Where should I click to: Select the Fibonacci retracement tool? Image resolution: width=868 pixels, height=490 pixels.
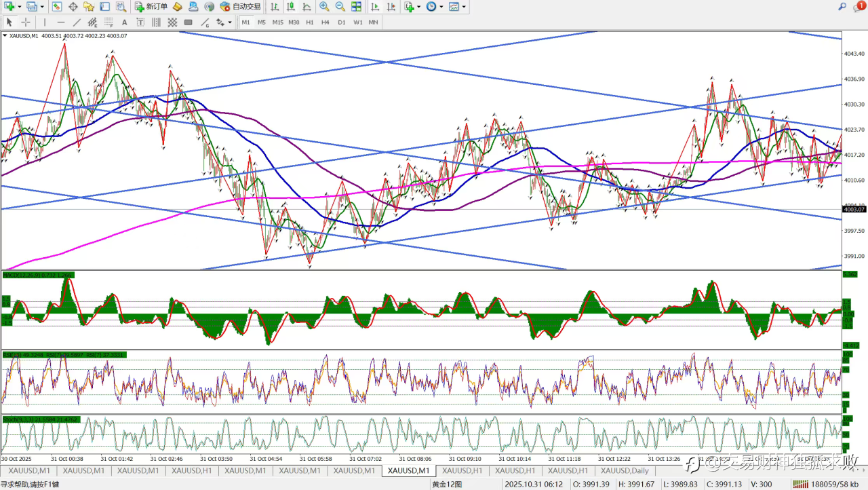[109, 22]
